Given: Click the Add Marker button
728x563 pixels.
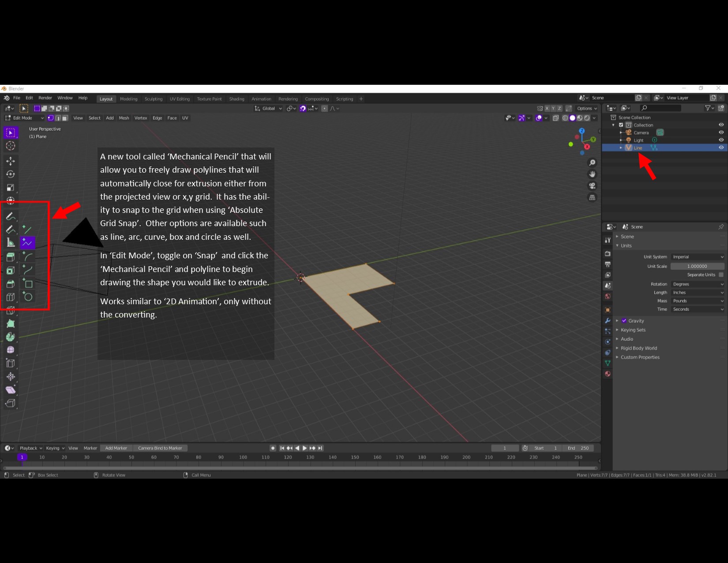Looking at the screenshot, I should coord(116,448).
